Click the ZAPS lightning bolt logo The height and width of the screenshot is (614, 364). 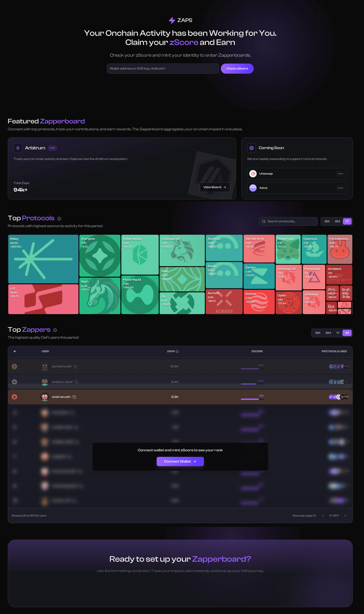[172, 20]
